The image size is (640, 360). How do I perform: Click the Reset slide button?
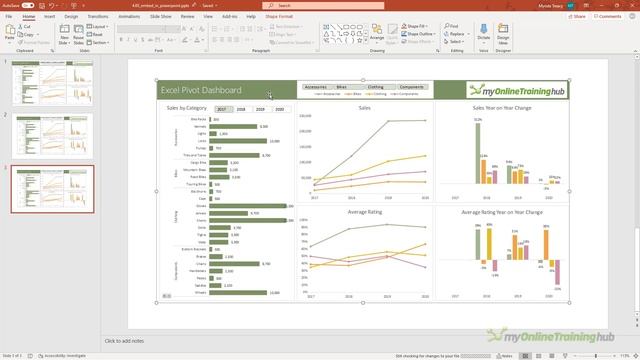[95, 35]
